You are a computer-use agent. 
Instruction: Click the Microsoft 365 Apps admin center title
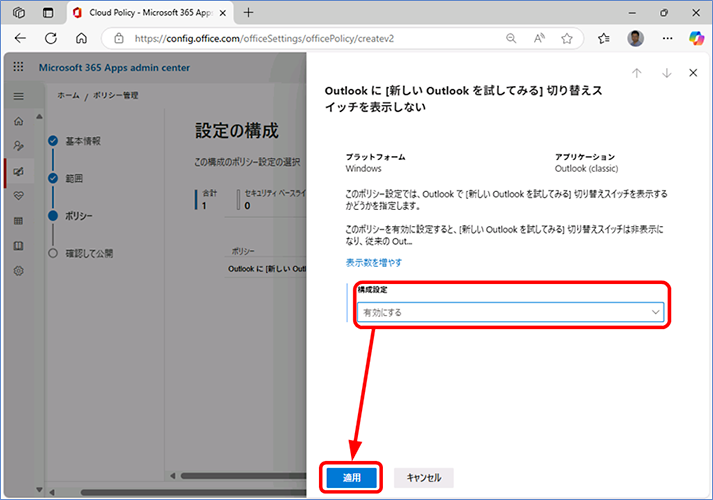click(x=114, y=67)
